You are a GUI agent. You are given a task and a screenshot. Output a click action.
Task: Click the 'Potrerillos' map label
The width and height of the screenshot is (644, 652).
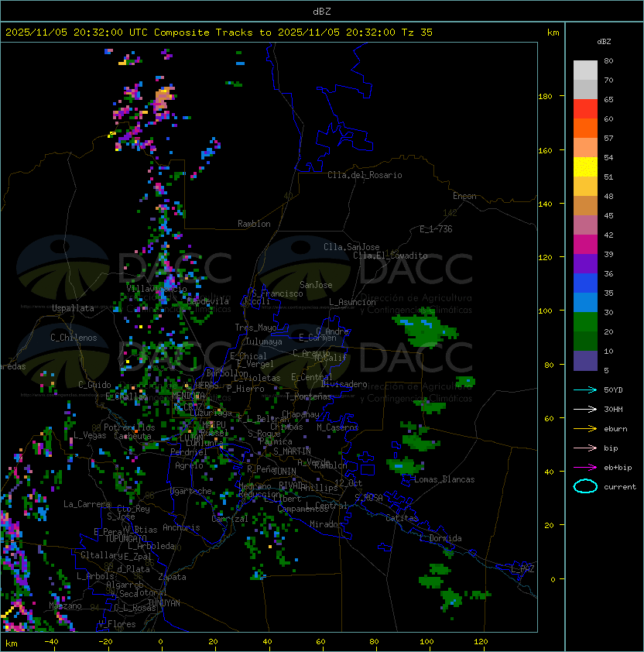(x=129, y=427)
